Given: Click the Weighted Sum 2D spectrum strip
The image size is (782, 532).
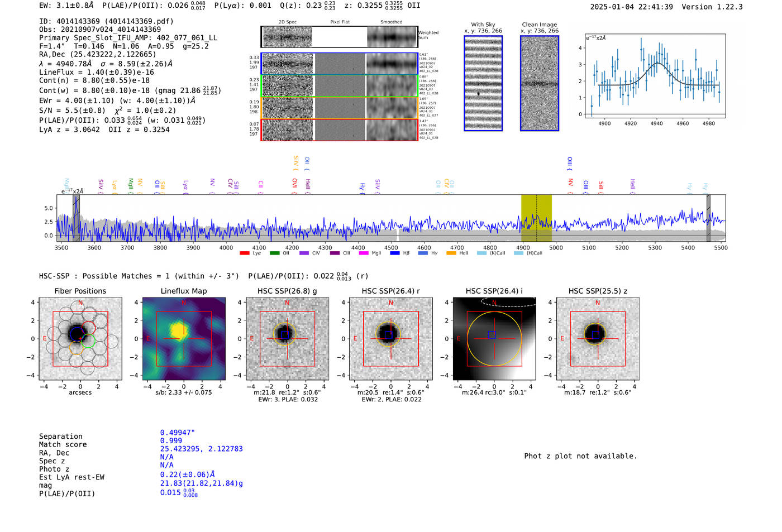Looking at the screenshot, I should pyautogui.click(x=340, y=37).
